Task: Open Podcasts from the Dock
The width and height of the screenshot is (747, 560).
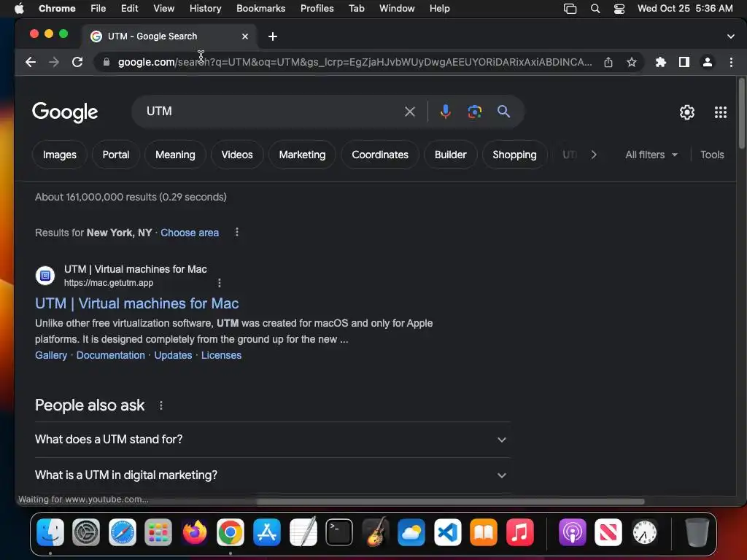Action: pos(572,532)
